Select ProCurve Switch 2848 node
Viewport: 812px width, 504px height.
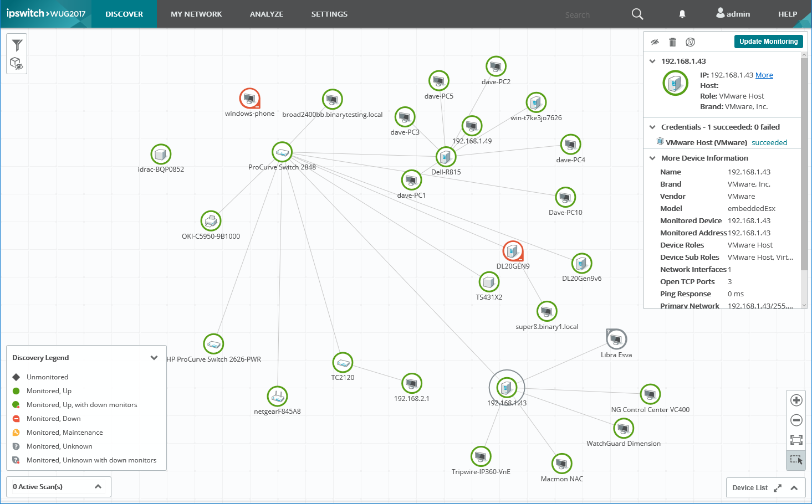[282, 152]
